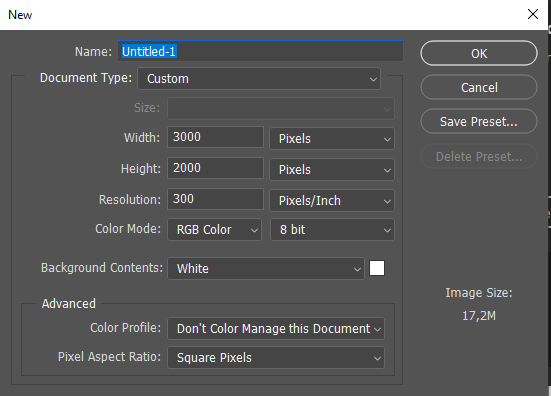The height and width of the screenshot is (396, 551).
Task: Cancel the New document dialog
Action: click(x=479, y=87)
